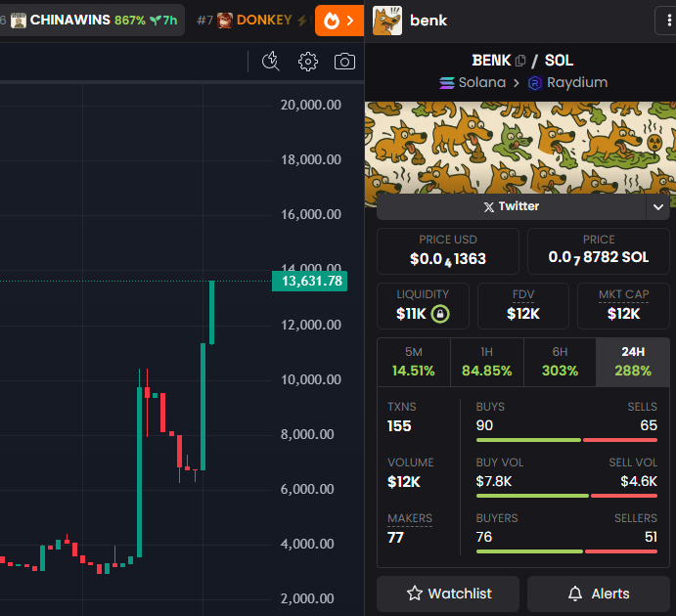Screen dimensions: 676x616
Task: Click the VOLUME $12K value
Action: tap(403, 482)
